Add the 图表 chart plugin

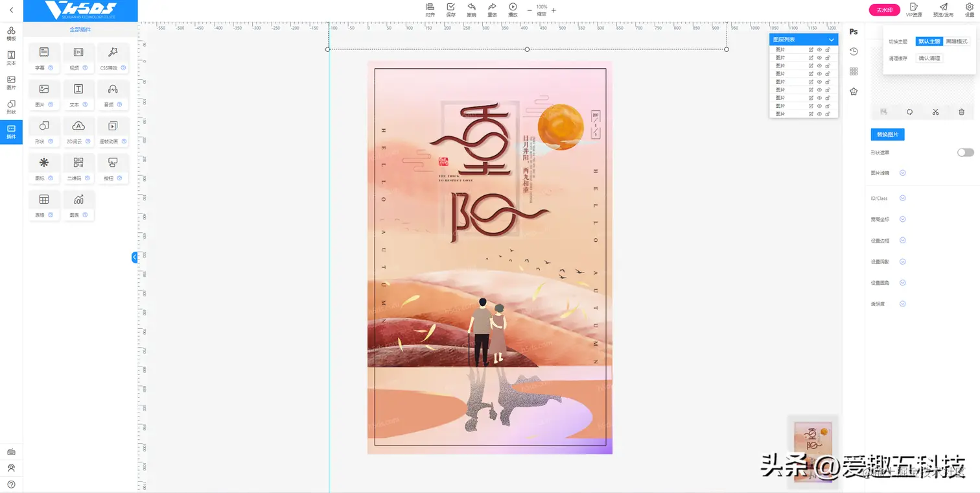78,205
